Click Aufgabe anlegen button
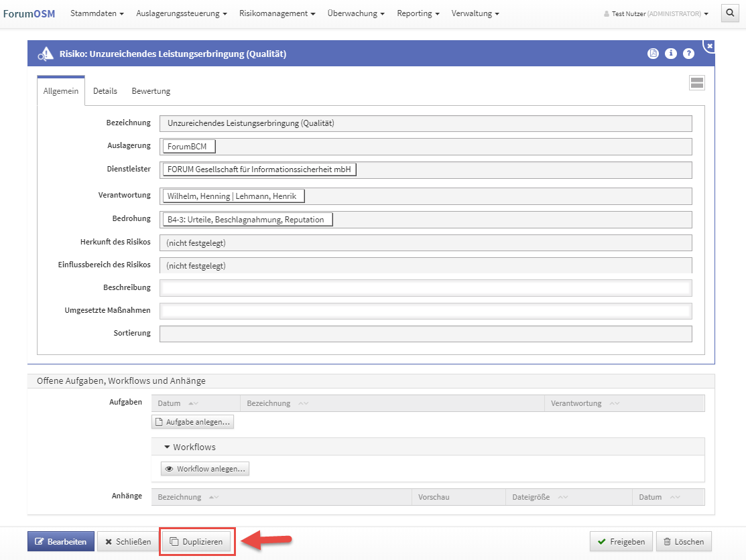Screen dimensions: 746x560 193,422
